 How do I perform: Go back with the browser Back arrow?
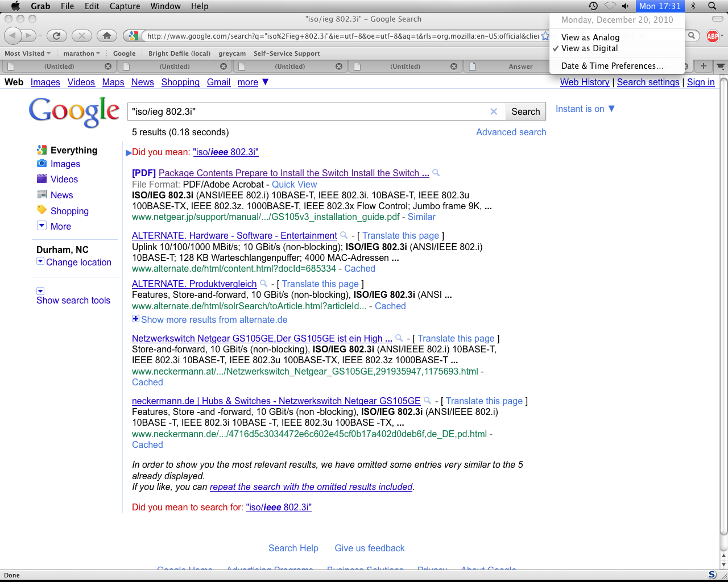[13, 36]
